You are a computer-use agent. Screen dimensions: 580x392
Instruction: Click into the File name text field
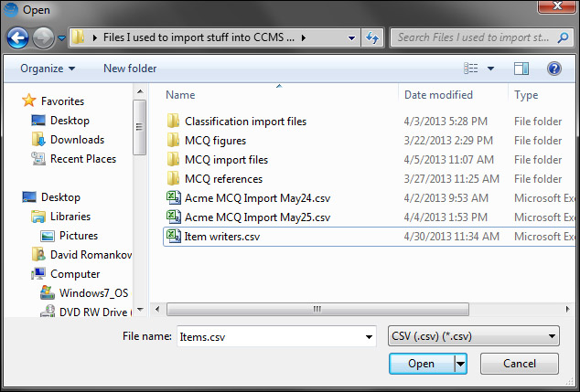(x=274, y=336)
